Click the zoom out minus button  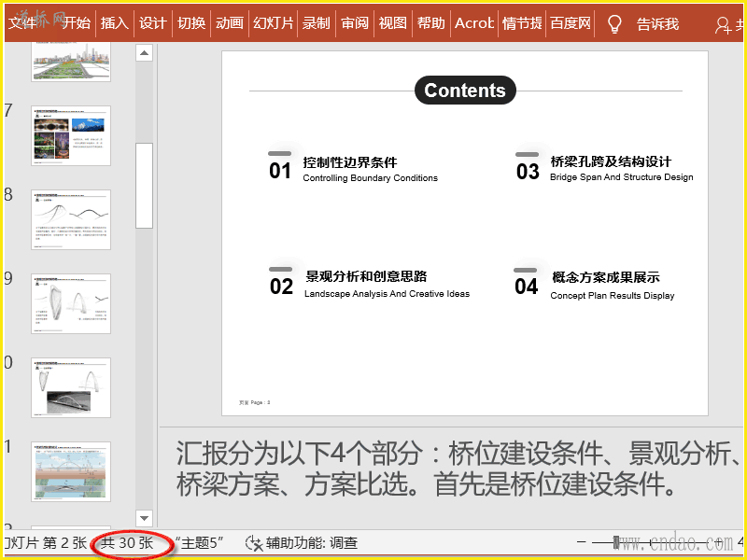[x=581, y=542]
